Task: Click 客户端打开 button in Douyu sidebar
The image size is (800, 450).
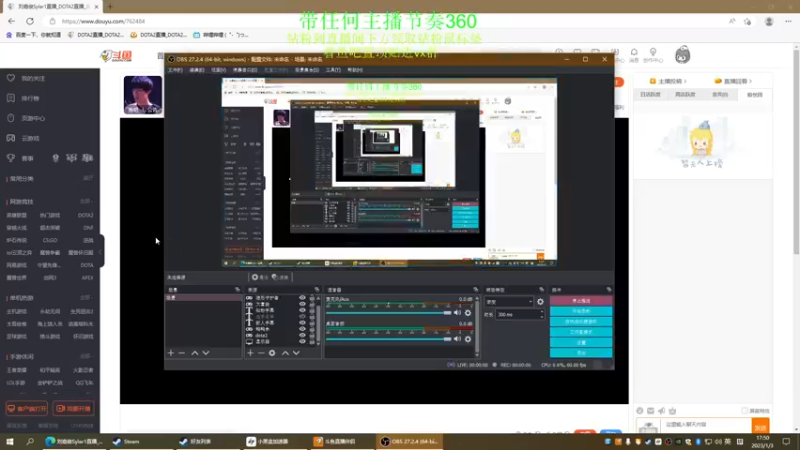Action: (x=27, y=409)
